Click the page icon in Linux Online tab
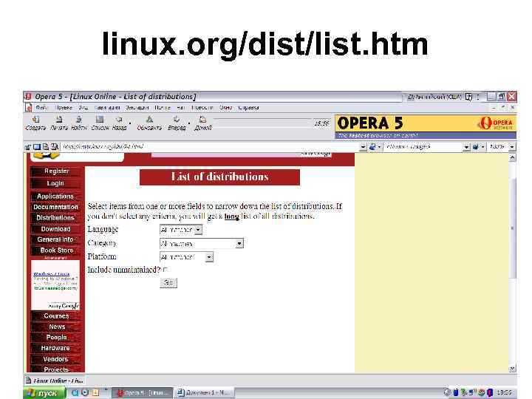Image resolution: width=532 pixels, height=399 pixels. [x=29, y=381]
